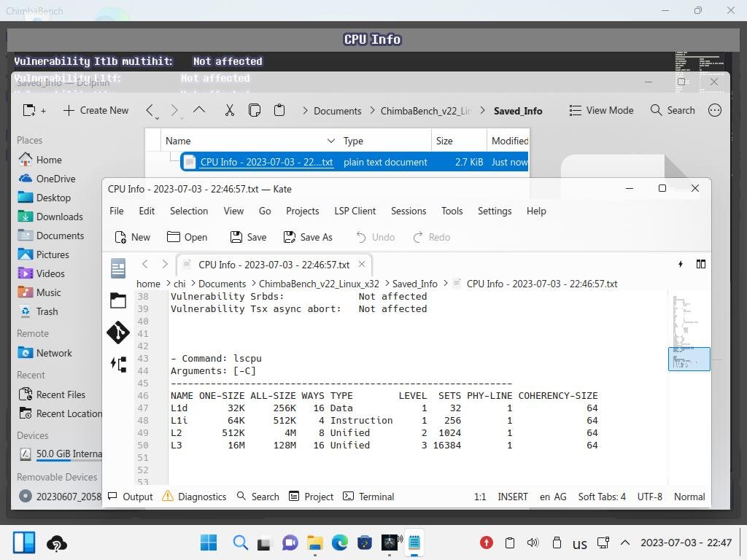The width and height of the screenshot is (747, 560).
Task: Click the Paste icon in Dolphin's toolbar
Action: coord(279,110)
